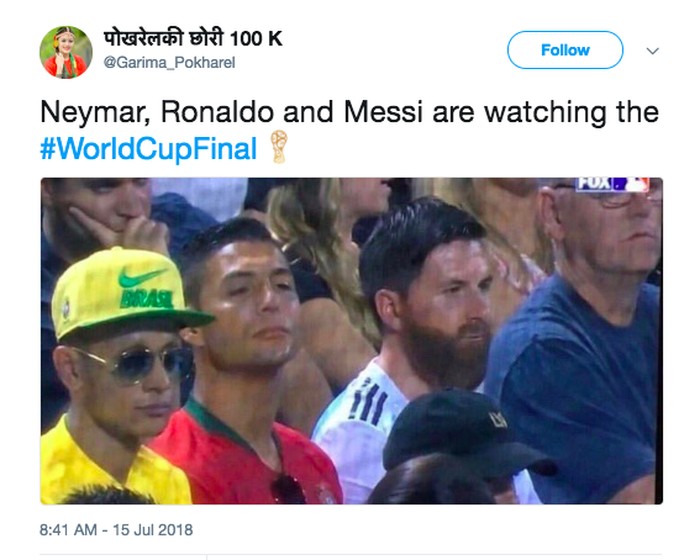Click the FOX logo in the photo

(594, 184)
